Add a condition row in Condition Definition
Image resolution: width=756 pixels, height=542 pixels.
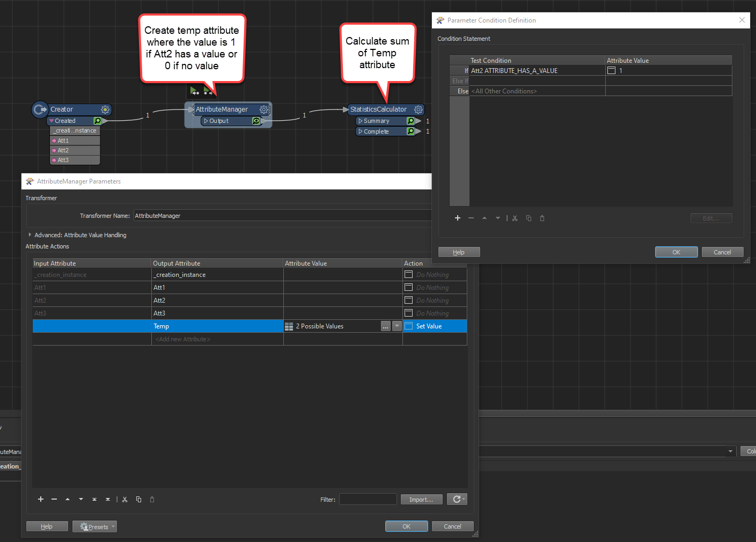(458, 218)
